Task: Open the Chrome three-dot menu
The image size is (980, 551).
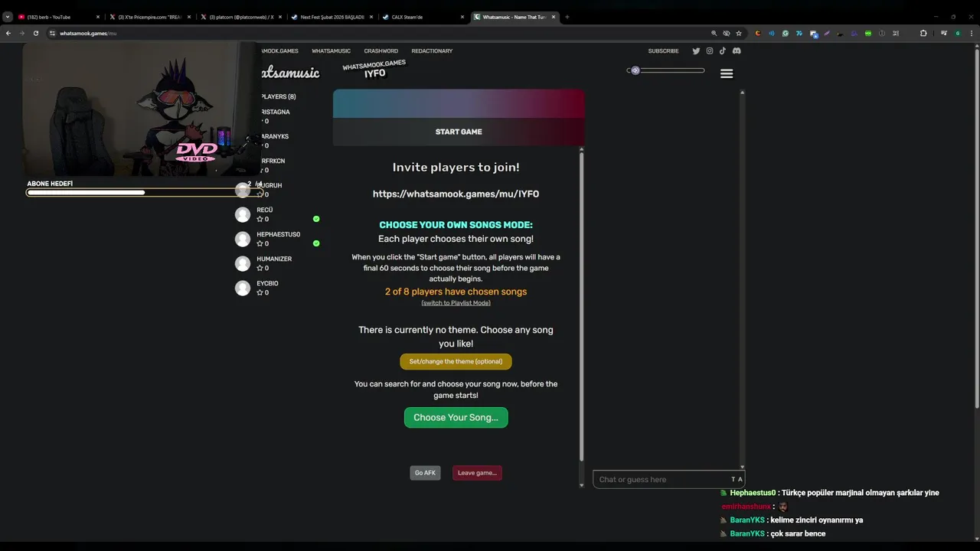Action: pyautogui.click(x=971, y=34)
